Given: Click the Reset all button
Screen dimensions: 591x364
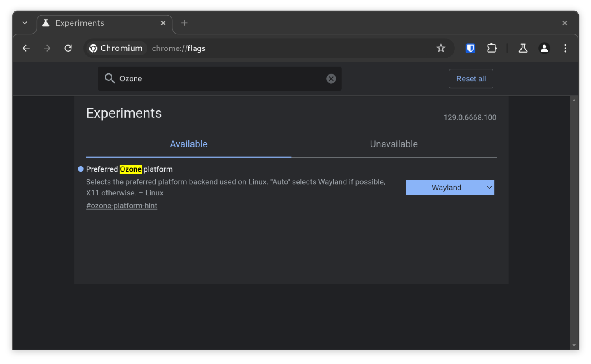Looking at the screenshot, I should [471, 79].
